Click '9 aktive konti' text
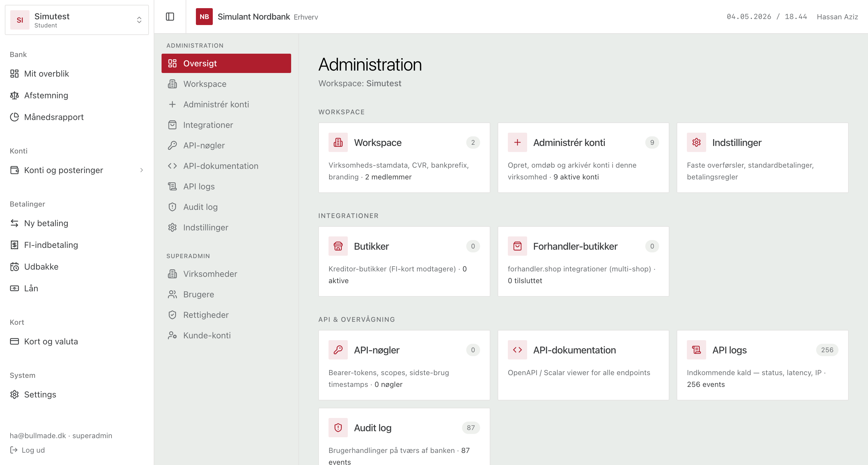 coord(576,177)
